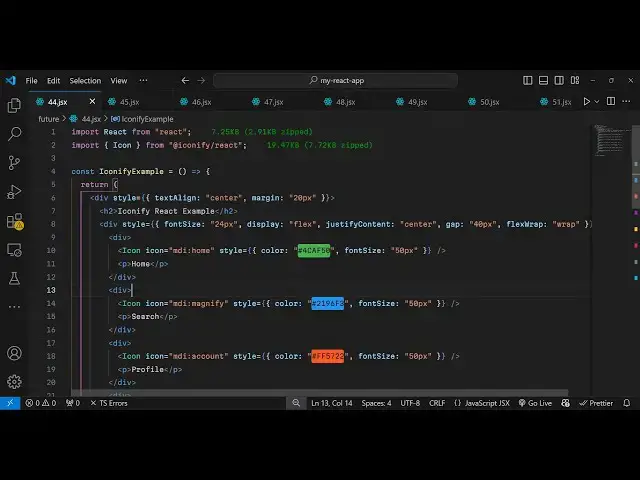Screen dimensions: 640x480
Task: Click ports forwarded indicator in status bar
Action: pos(73,403)
